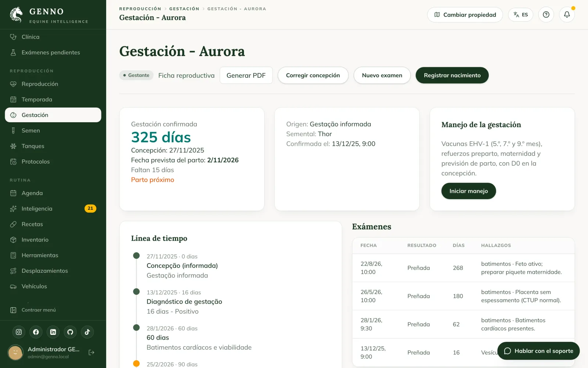Click the Administrador user avatar
This screenshot has width=588, height=368.
pos(15,353)
